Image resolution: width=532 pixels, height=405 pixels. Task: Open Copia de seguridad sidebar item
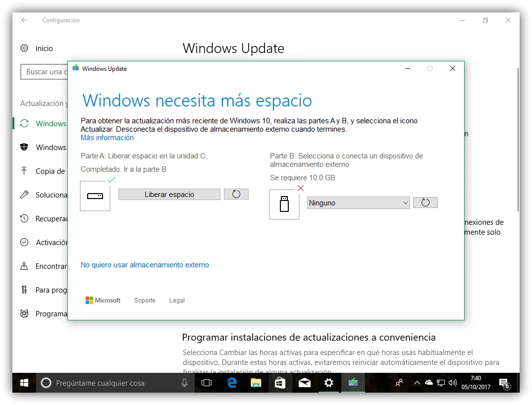(41, 171)
